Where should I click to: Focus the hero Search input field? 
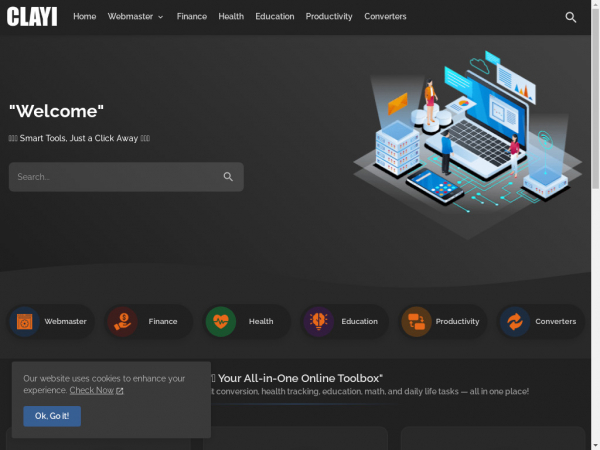tap(115, 177)
